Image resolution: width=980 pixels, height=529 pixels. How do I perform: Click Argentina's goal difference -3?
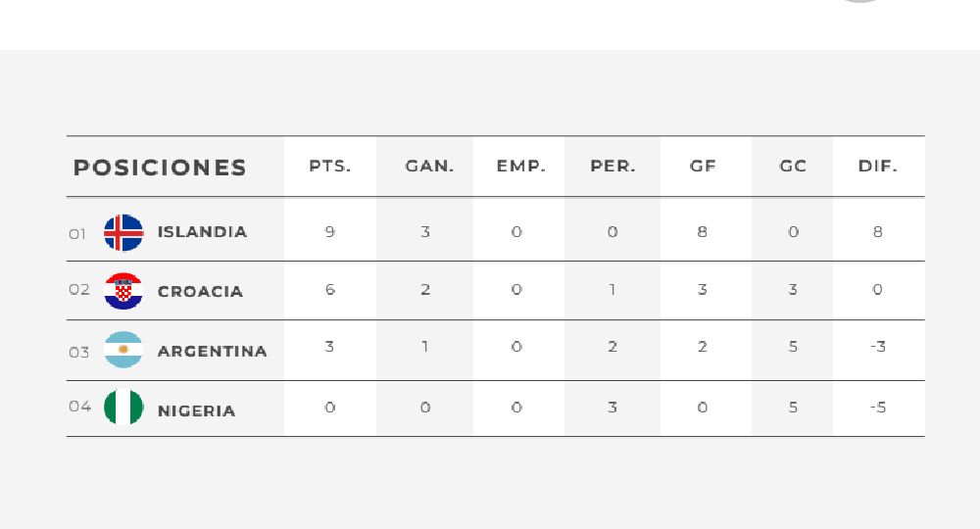click(x=878, y=347)
